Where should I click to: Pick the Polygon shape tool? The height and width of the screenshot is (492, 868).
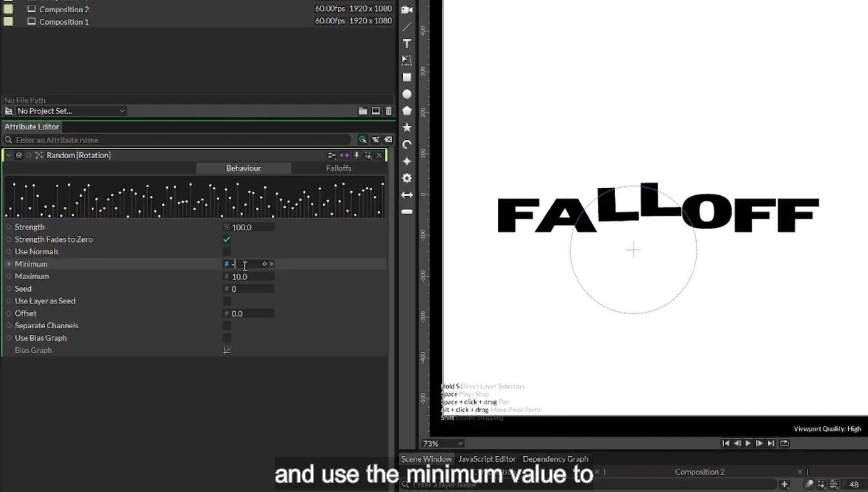coord(407,111)
